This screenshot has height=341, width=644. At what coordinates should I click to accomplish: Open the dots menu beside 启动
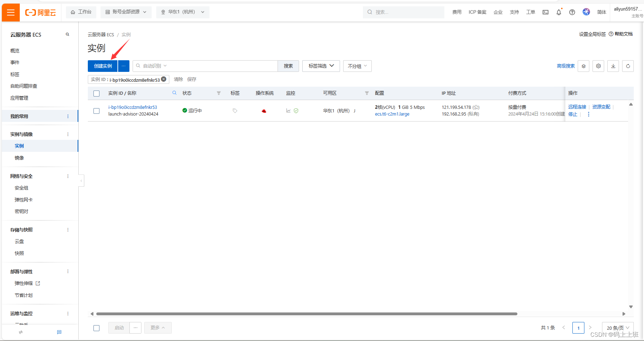tap(135, 328)
